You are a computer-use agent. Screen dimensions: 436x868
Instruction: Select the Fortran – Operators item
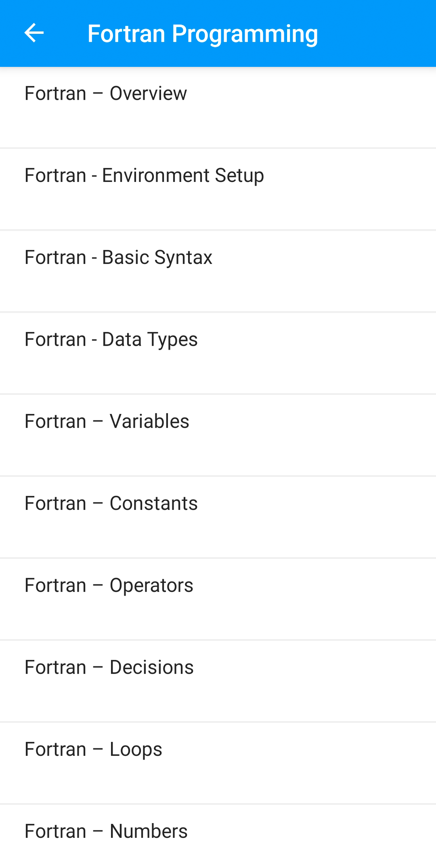click(x=109, y=585)
